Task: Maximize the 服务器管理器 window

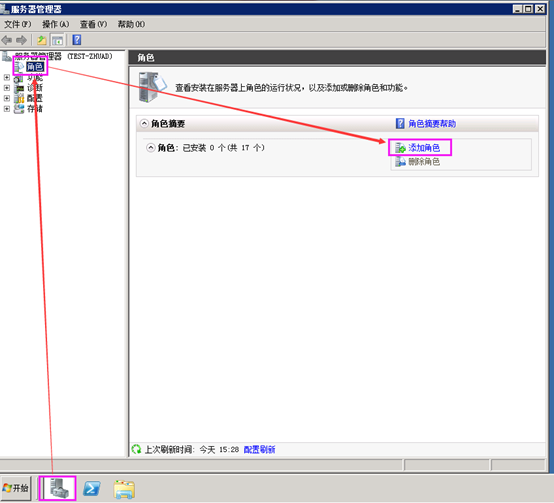Action: pos(528,9)
